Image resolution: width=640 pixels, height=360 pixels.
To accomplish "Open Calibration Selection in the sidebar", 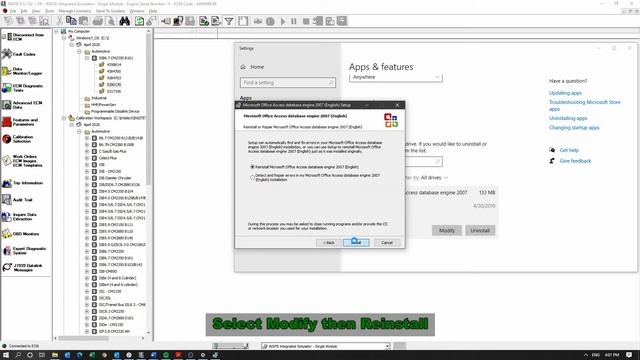I will pos(18,139).
